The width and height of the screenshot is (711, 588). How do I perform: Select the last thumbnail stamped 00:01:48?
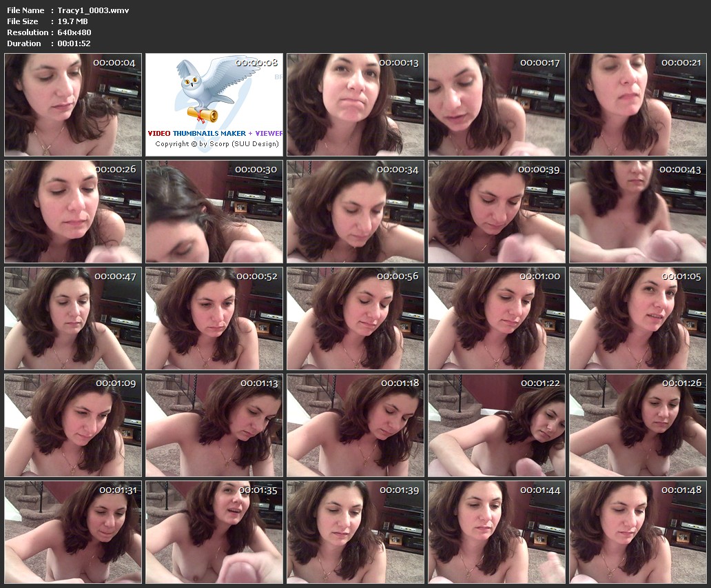pos(638,532)
